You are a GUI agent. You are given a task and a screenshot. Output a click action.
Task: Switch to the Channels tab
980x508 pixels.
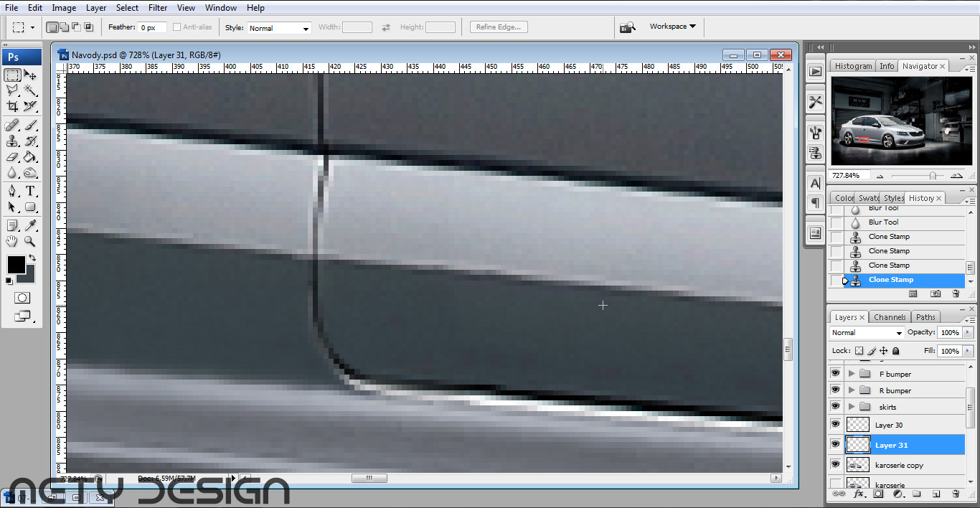click(890, 317)
